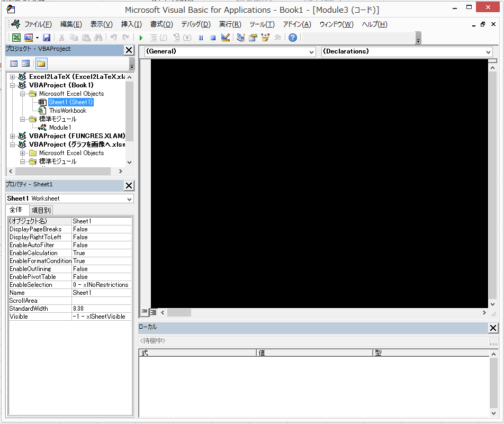Collapse Book1 標準モジュール folder
The width and height of the screenshot is (504, 424).
tap(22, 119)
